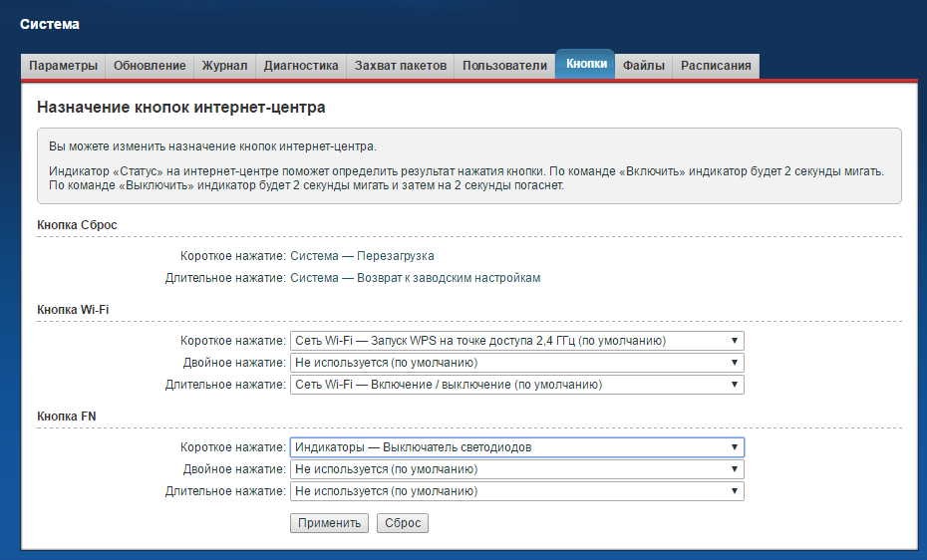Click the Система page title
Image resolution: width=927 pixels, height=560 pixels.
[50, 24]
